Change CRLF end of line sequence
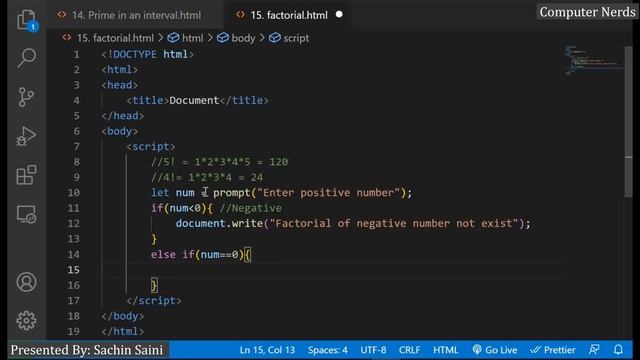Image resolution: width=640 pixels, height=360 pixels. (409, 350)
